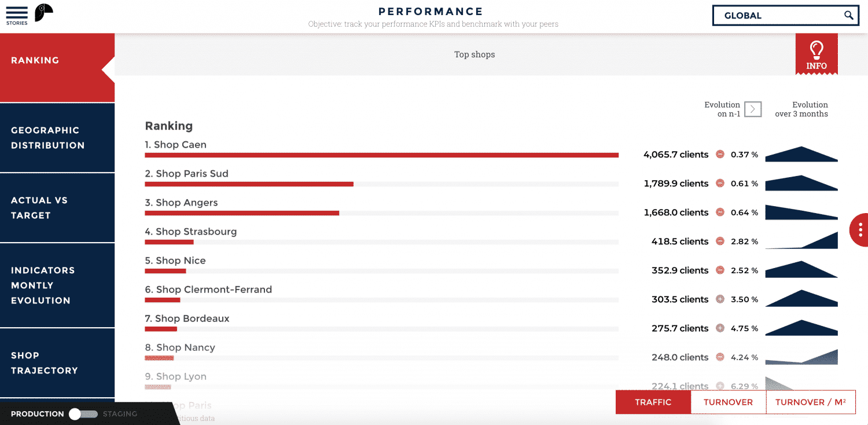This screenshot has width=868, height=425.
Task: Open the Shop Paris Sud entry
Action: click(186, 174)
